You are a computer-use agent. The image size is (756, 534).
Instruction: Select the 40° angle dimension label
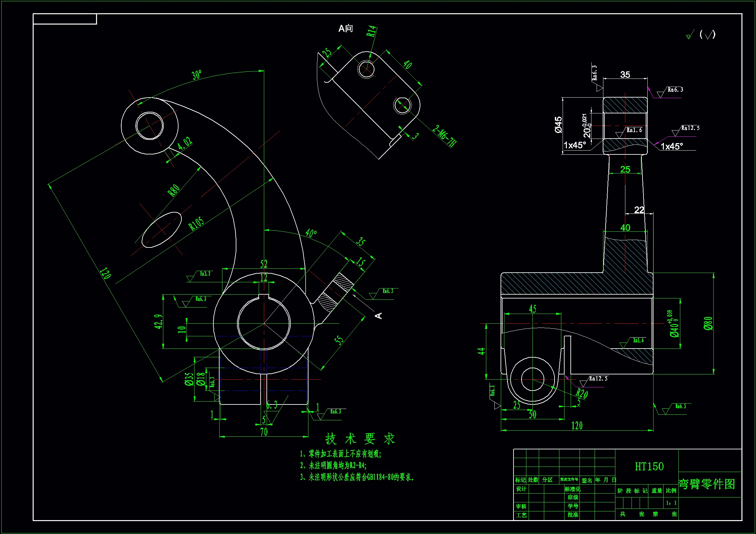pos(311,233)
